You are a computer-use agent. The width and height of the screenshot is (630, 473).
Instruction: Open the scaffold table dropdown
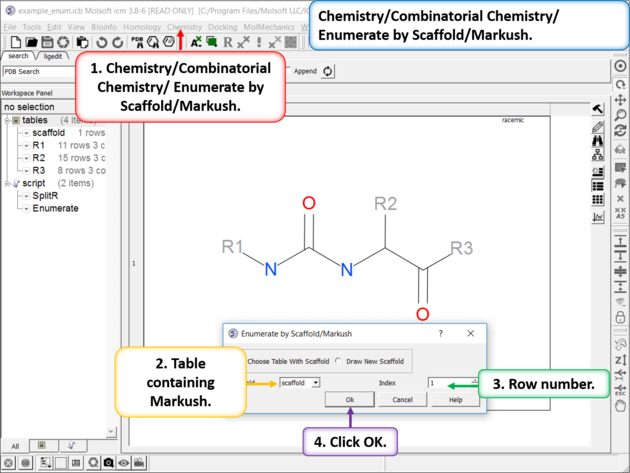316,383
